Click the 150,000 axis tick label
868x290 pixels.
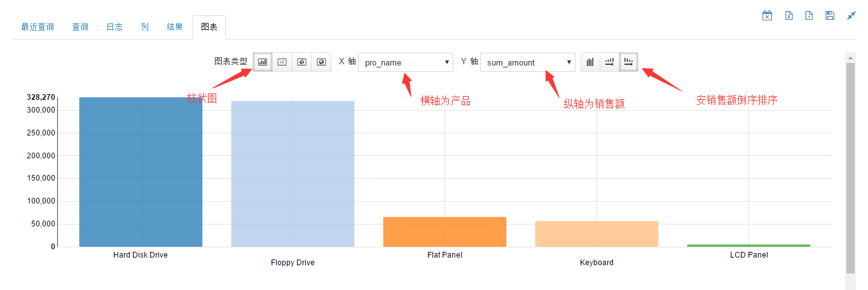pos(41,178)
